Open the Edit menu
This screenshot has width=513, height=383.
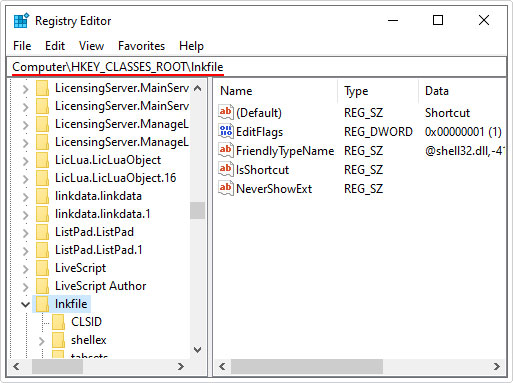(x=55, y=46)
